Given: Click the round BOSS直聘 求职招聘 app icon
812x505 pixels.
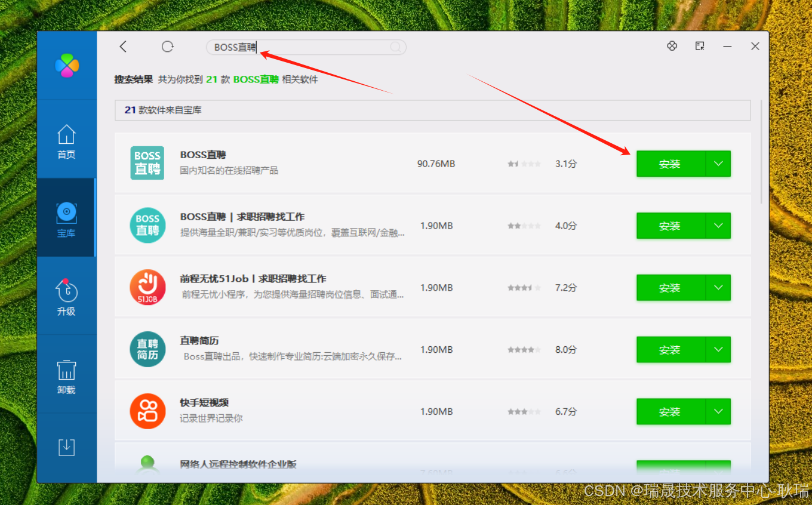Looking at the screenshot, I should (x=147, y=225).
